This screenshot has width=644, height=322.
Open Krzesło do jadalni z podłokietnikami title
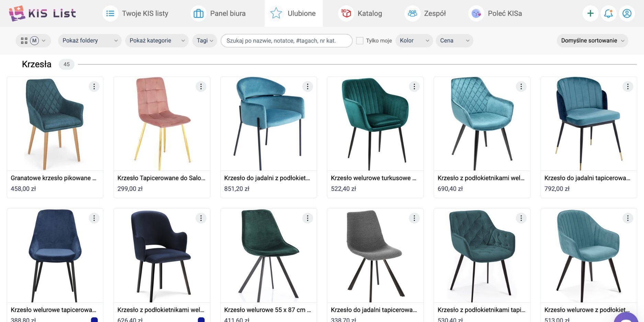click(x=267, y=178)
